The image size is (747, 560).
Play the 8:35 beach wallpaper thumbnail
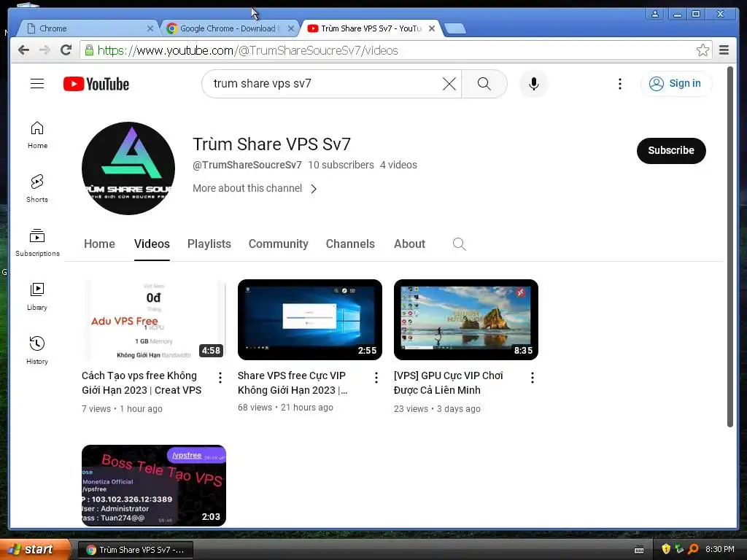[466, 319]
